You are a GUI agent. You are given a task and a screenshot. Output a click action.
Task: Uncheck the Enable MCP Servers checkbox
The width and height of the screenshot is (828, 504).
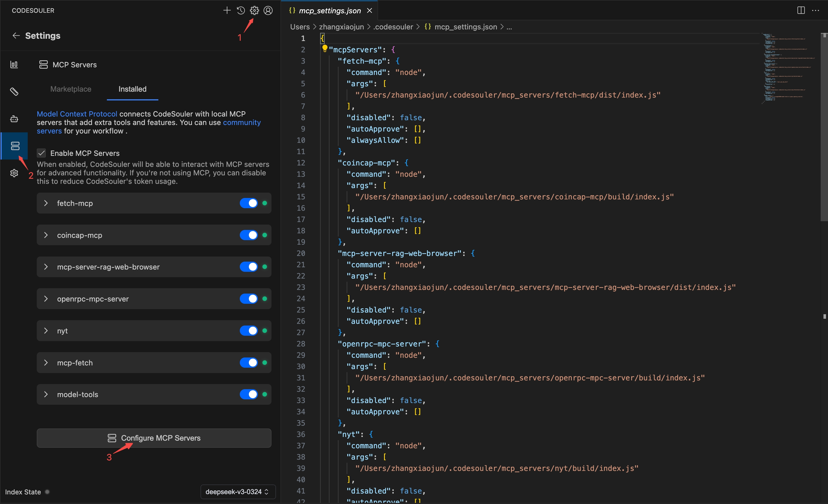tap(41, 153)
